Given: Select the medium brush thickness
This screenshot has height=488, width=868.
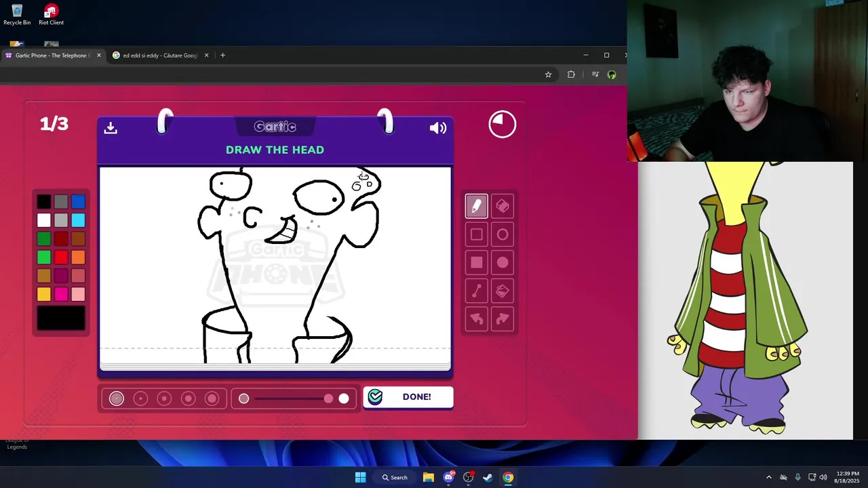Looking at the screenshot, I should (164, 399).
